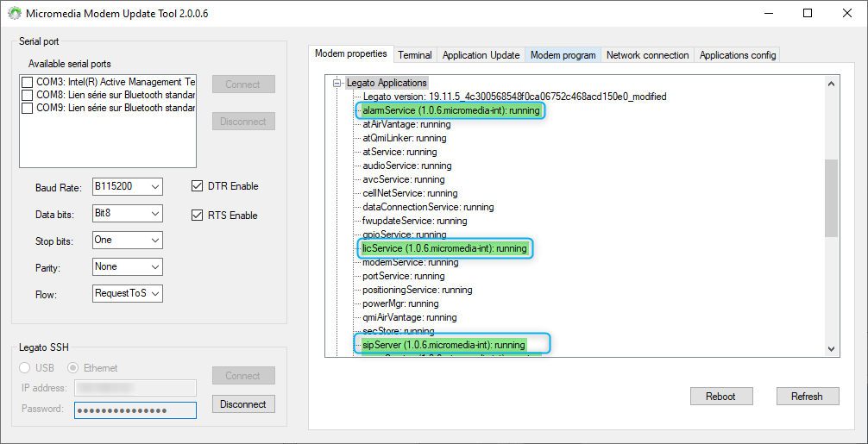Viewport: 868px width, 444px height.
Task: Click the Legato SSH Disconnect button
Action: pyautogui.click(x=243, y=403)
